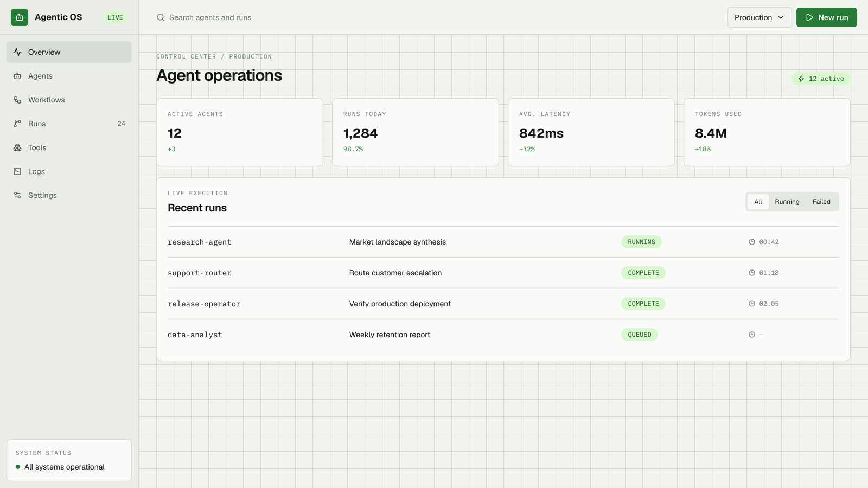Open the Tools section
868x488 pixels.
[69, 147]
